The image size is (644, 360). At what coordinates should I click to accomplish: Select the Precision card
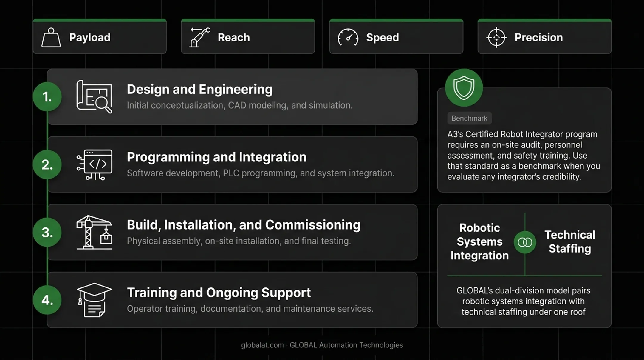[544, 36]
